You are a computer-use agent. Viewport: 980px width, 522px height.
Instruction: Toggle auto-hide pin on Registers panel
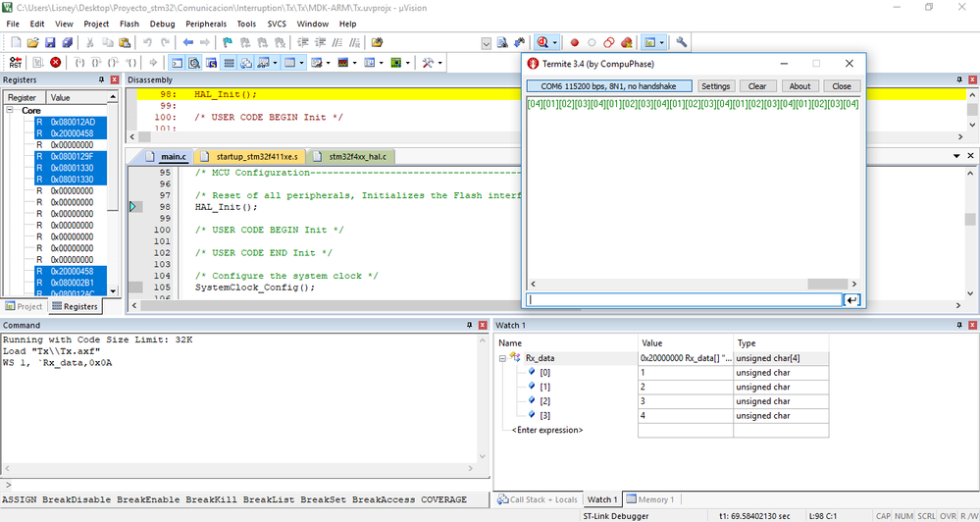pos(101,80)
